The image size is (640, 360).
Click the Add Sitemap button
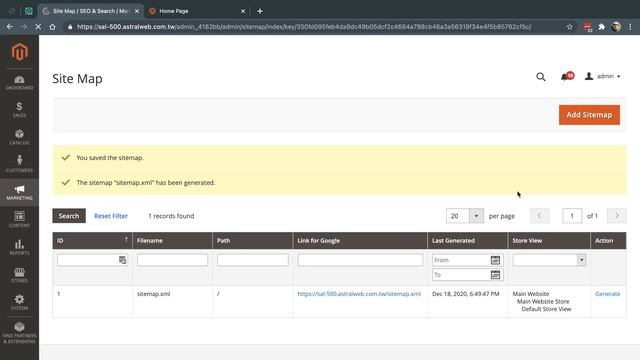(589, 115)
